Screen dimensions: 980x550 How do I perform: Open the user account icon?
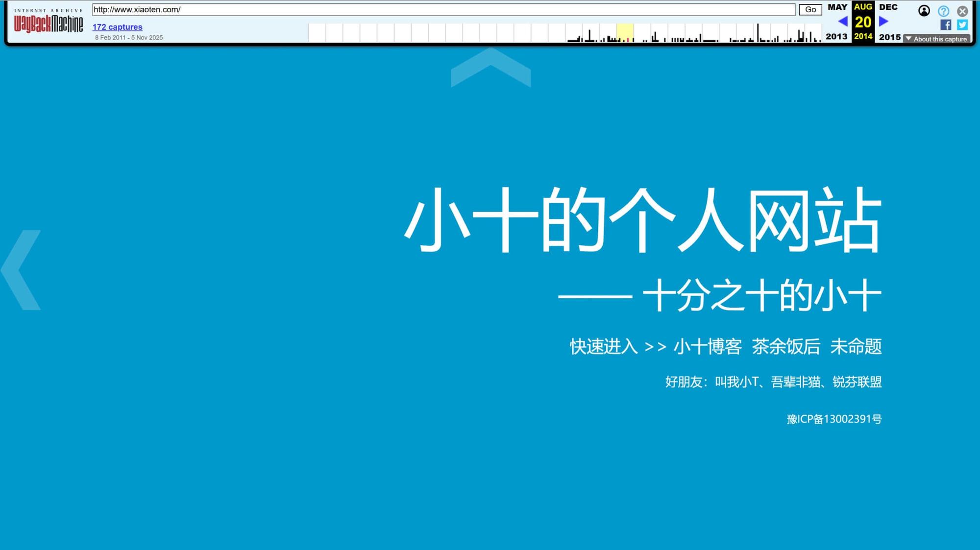(x=924, y=11)
